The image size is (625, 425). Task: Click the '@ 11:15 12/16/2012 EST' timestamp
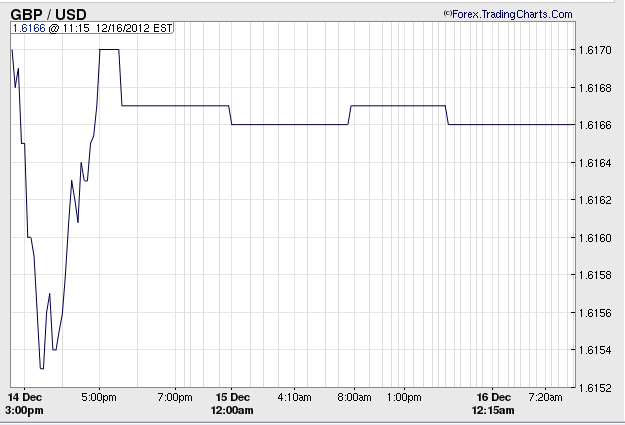pyautogui.click(x=110, y=28)
